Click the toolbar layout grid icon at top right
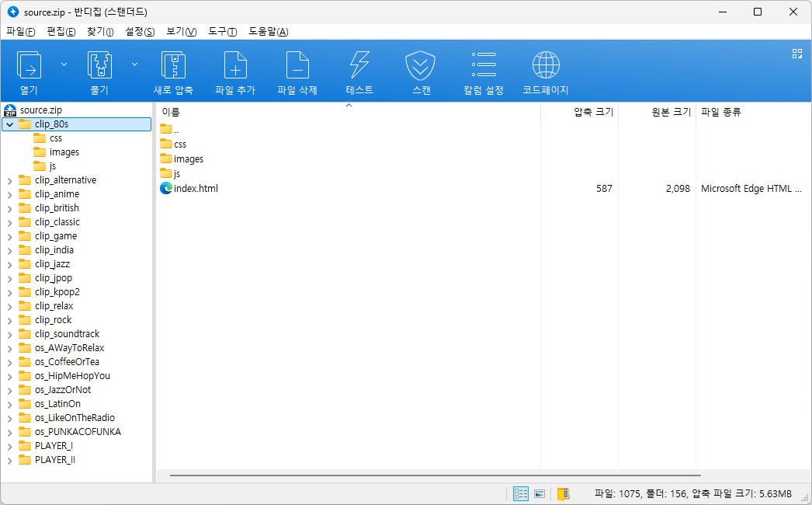 797,54
